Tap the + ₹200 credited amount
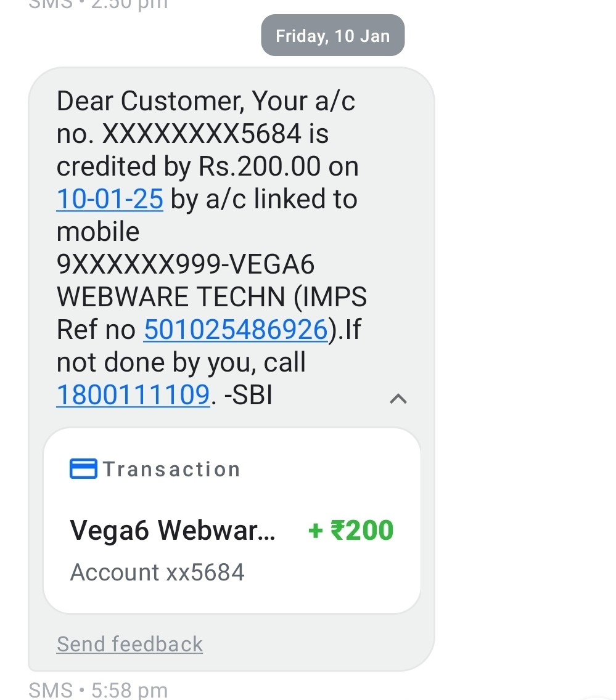Screen dimensions: 616x700 pos(351,531)
